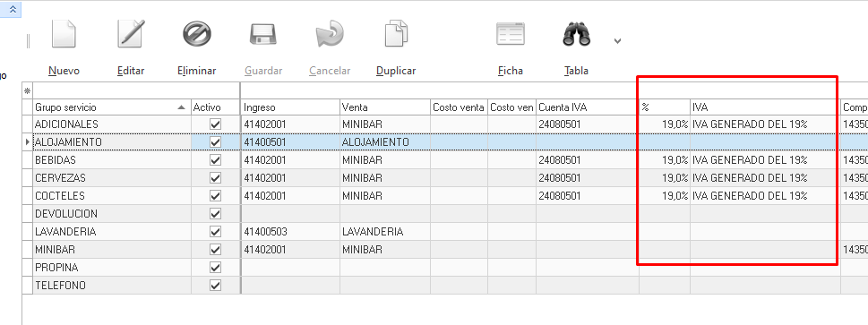Click Cuenta IVA 24080501 in CERVEZAS row

pyautogui.click(x=588, y=178)
